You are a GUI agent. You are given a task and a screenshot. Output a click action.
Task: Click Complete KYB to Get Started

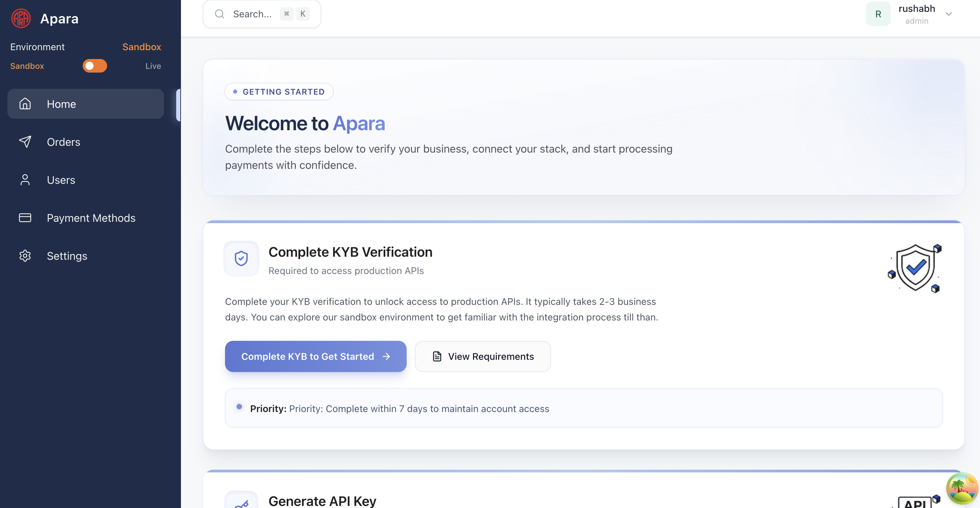click(315, 356)
